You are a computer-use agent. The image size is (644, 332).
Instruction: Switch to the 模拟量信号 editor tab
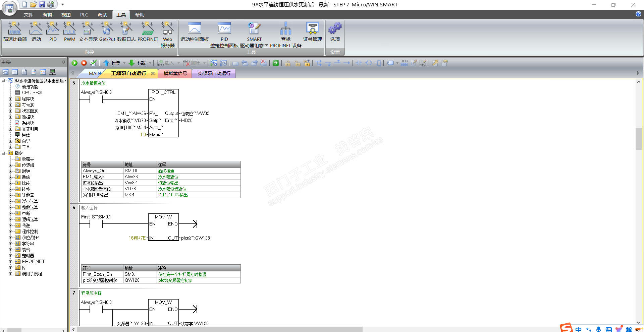tap(175, 73)
